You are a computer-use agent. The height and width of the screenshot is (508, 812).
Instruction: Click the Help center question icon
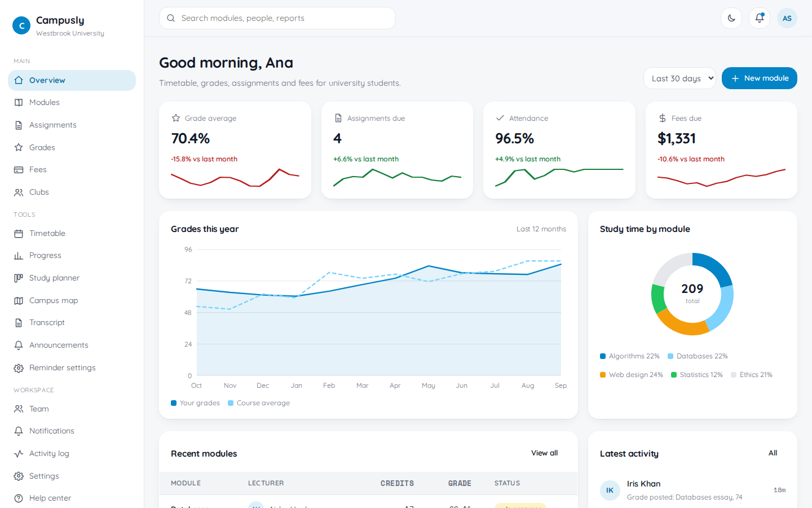[x=19, y=498]
